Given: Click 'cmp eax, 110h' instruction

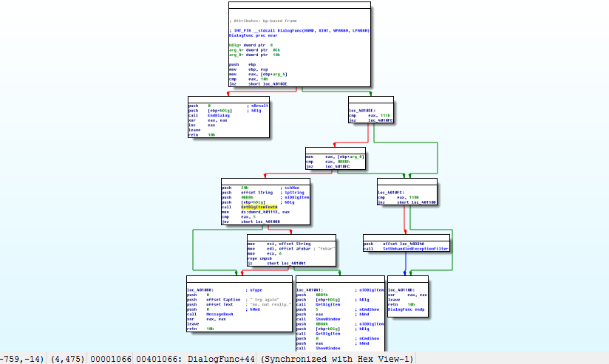Looking at the screenshot, I should tap(398, 197).
